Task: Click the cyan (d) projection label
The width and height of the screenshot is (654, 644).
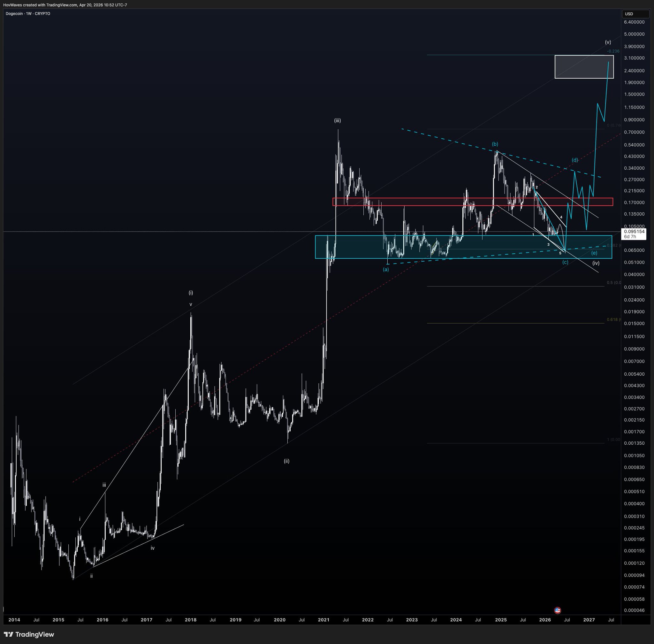Action: click(575, 160)
